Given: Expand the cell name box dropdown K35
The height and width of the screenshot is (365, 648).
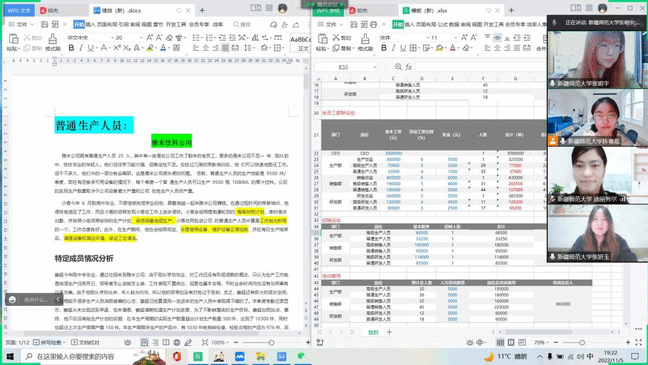Looking at the screenshot, I should coord(374,67).
